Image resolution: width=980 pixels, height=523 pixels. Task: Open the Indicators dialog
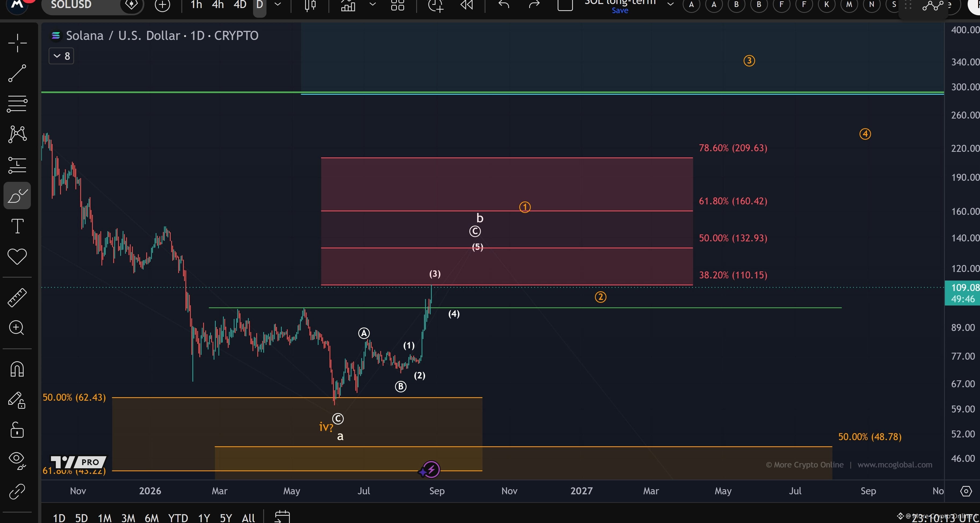pos(348,5)
